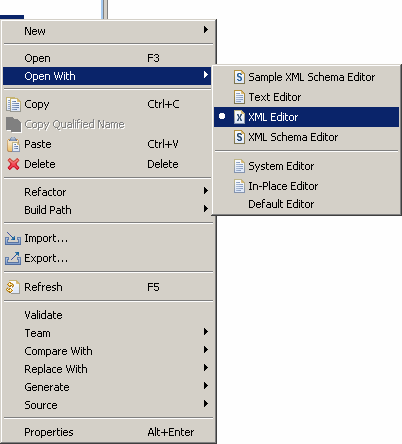Image resolution: width=402 pixels, height=444 pixels.
Task: Click the Ctrl+C shortcut text
Action: pos(163,104)
